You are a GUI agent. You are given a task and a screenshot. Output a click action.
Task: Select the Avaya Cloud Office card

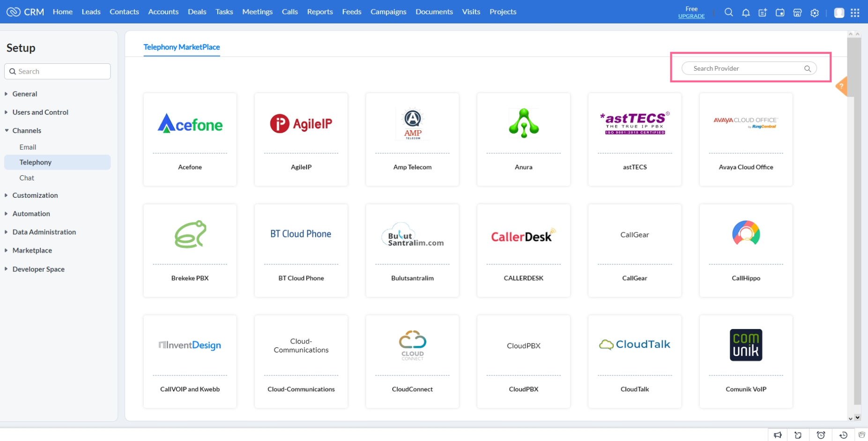746,139
